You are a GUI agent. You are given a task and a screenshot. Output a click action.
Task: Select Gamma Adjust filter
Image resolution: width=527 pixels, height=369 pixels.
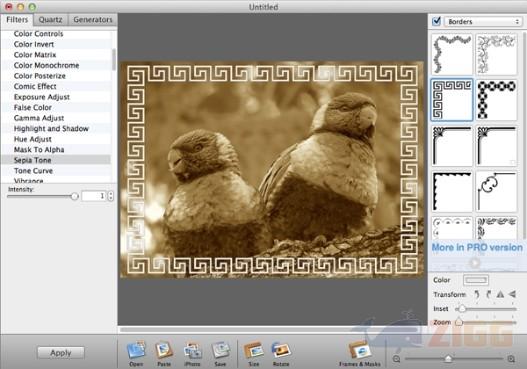point(56,118)
